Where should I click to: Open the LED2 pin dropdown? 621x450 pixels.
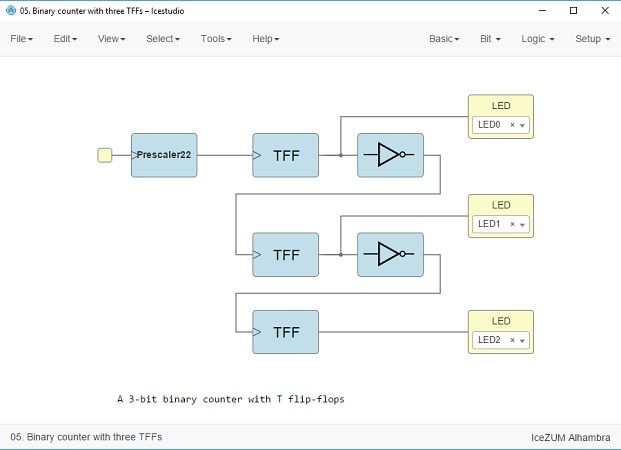[x=522, y=340]
